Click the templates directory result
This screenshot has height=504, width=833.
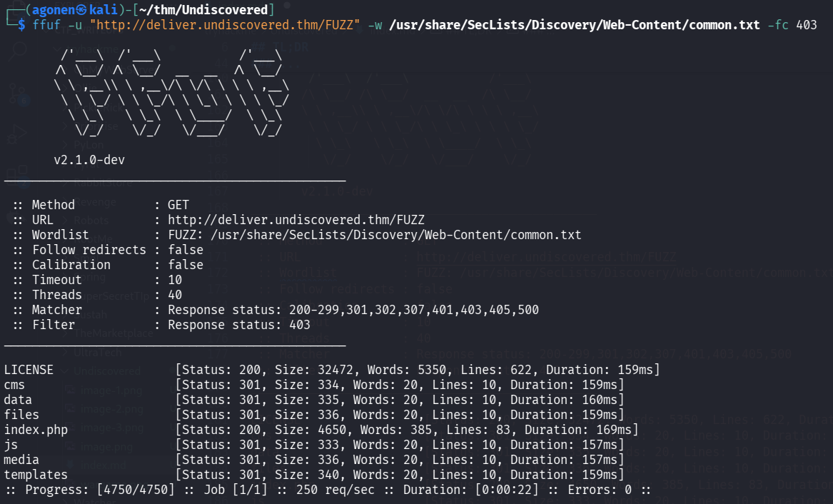tap(36, 475)
